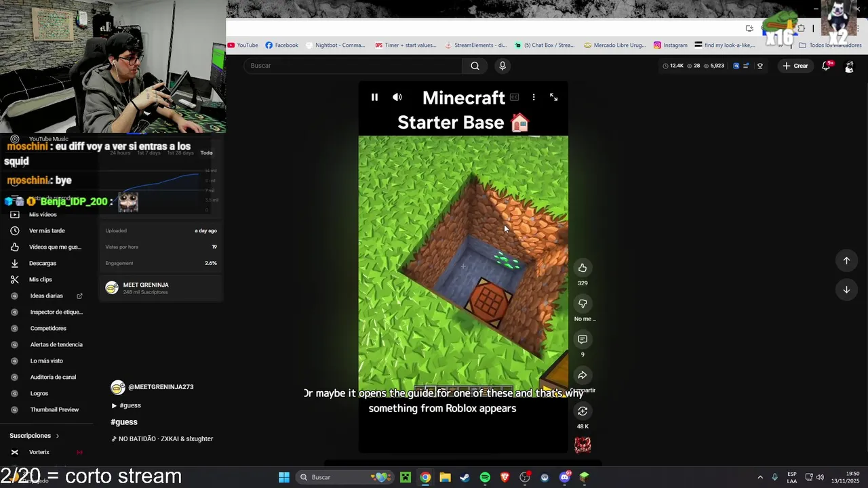
Task: Open Alertas de tendencia sidebar item
Action: pos(47,345)
